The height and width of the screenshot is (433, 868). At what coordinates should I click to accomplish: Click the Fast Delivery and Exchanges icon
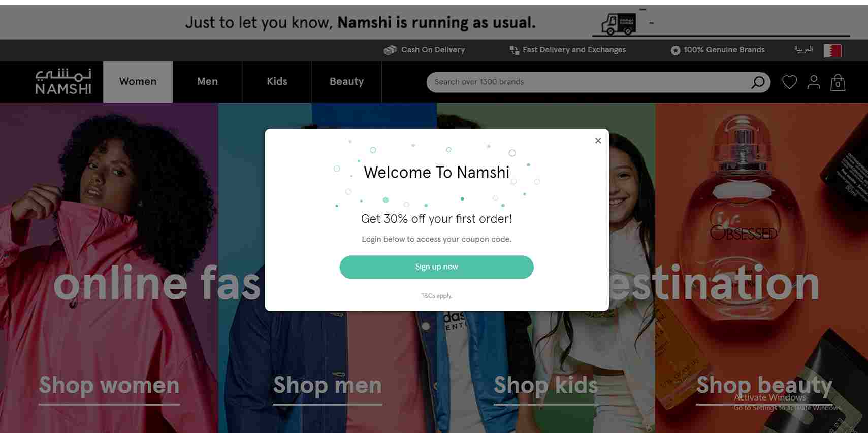[x=514, y=50]
